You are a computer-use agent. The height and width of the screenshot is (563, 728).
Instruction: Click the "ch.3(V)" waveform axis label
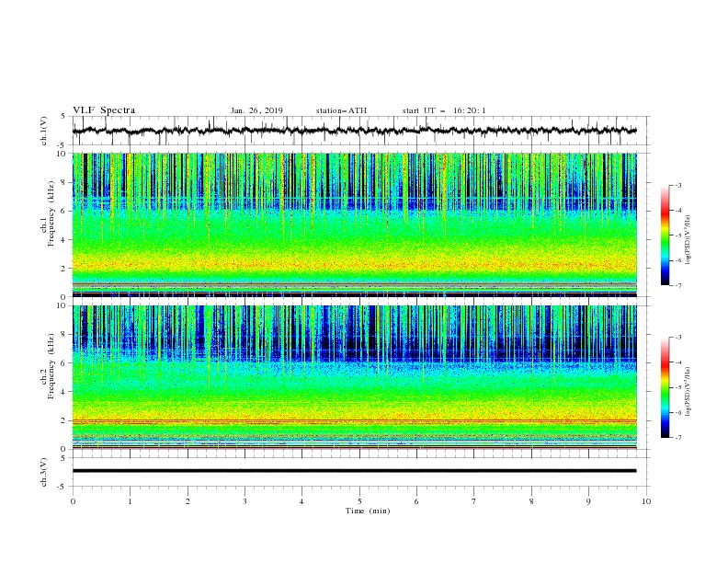[44, 472]
